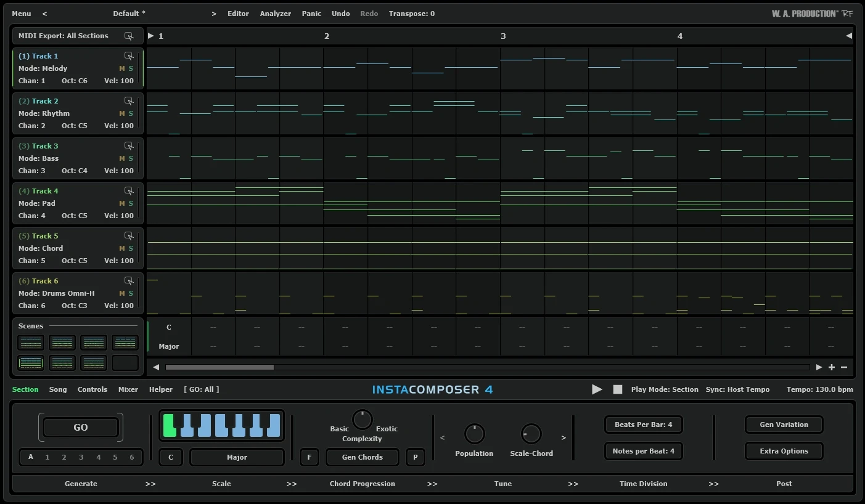Mute Track 2
Screen dimensions: 865x504
[x=122, y=113]
